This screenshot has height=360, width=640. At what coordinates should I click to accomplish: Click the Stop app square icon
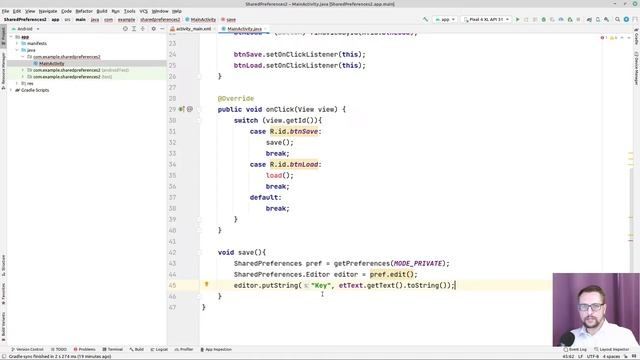click(578, 19)
